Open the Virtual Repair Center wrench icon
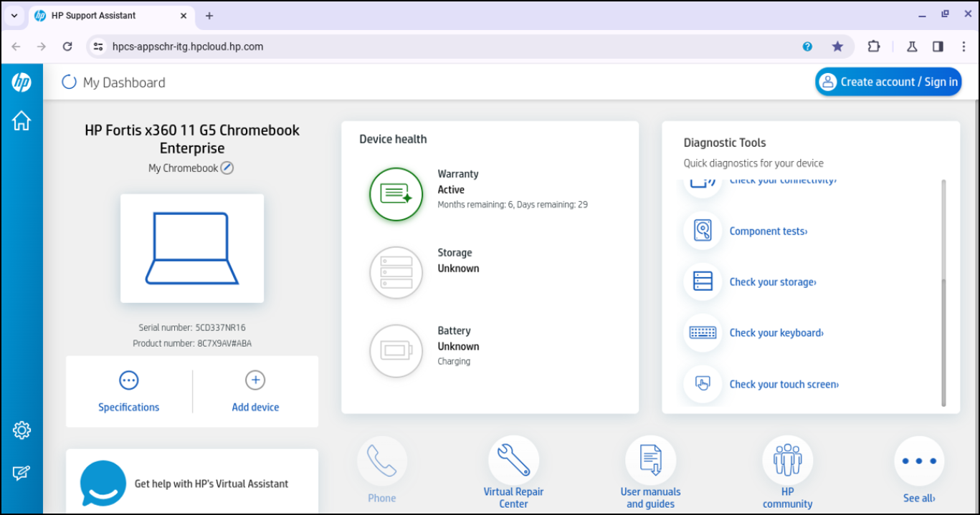 (513, 461)
